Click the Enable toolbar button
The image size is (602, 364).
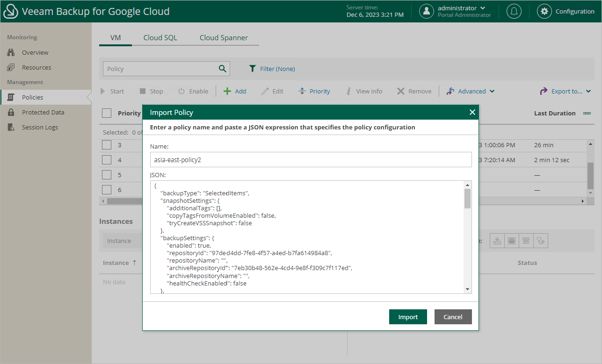(193, 91)
